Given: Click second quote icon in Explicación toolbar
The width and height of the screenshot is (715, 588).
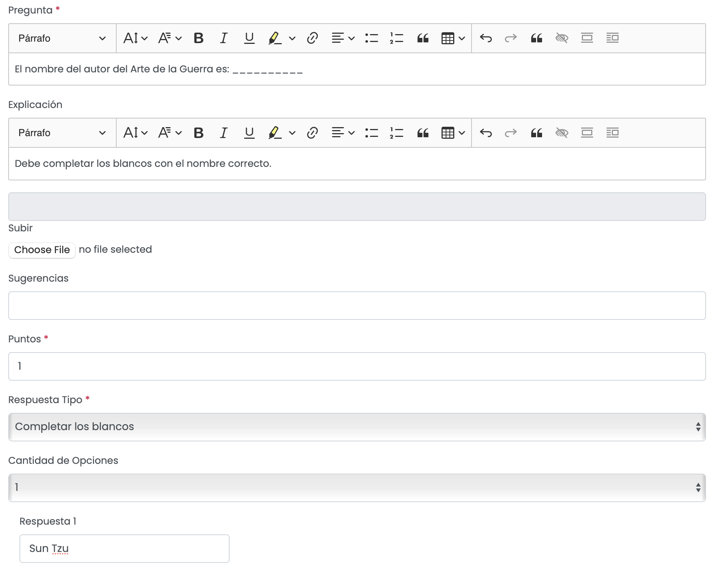Looking at the screenshot, I should coord(536,133).
